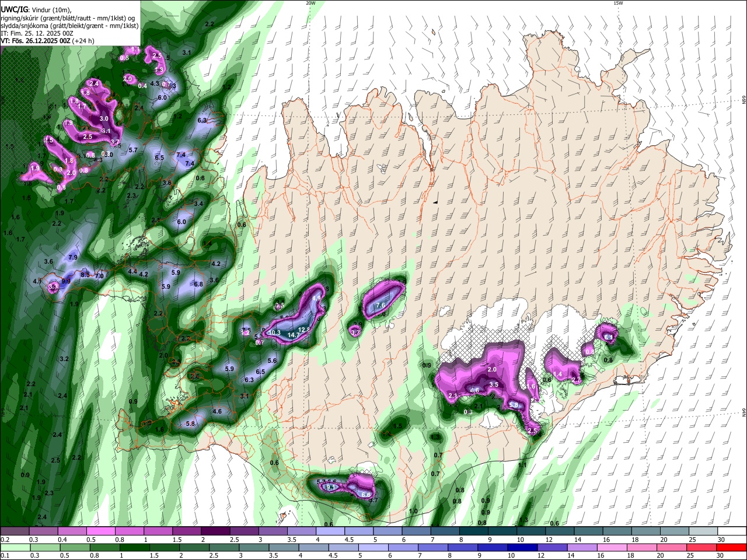Click the 8.5 rain value on the map
The image size is (747, 560).
[85, 274]
